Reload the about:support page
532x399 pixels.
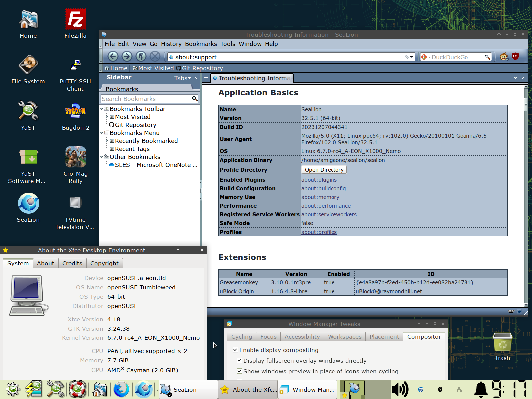(x=141, y=57)
